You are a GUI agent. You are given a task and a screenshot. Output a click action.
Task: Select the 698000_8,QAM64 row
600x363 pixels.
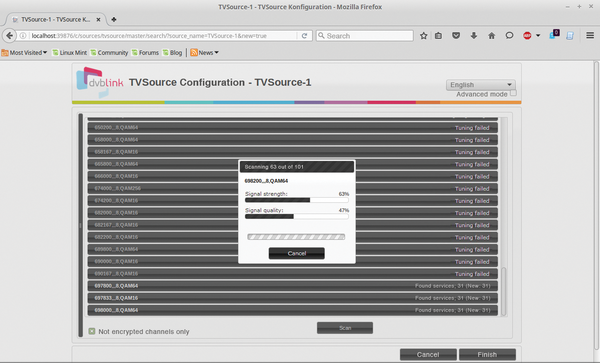(x=293, y=310)
